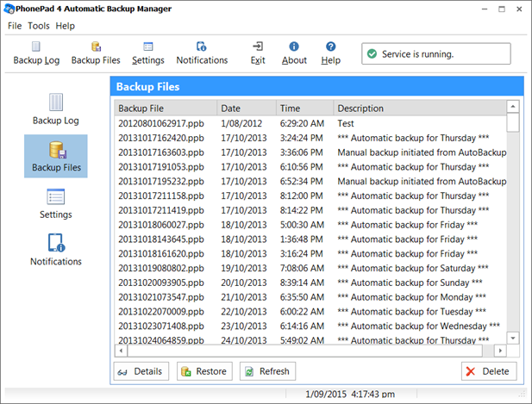The width and height of the screenshot is (532, 404).
Task: Click the time 3:36:06 PM cell
Action: pos(301,152)
